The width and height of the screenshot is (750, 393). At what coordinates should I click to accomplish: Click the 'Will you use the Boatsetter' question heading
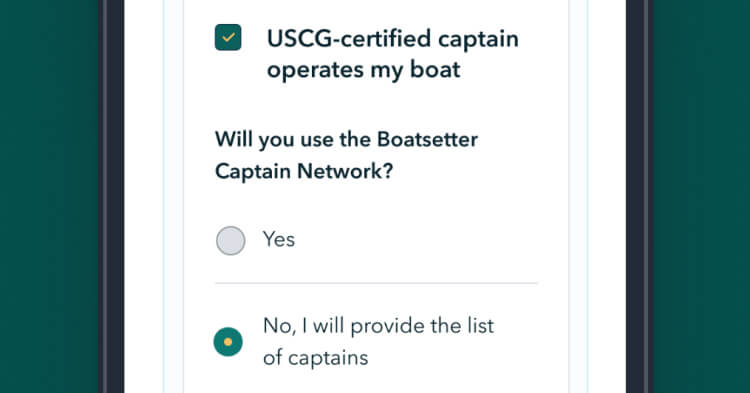click(346, 140)
